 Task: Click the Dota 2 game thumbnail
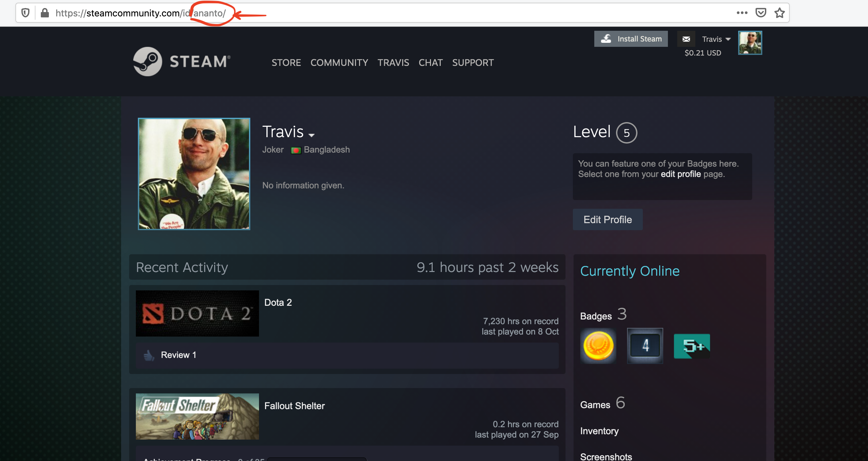point(197,313)
